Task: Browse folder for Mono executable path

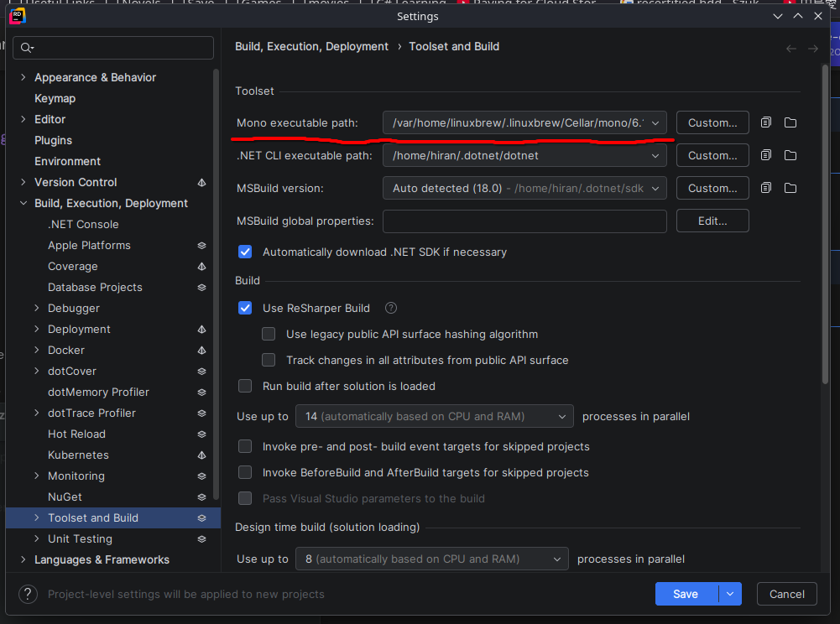Action: pyautogui.click(x=790, y=122)
